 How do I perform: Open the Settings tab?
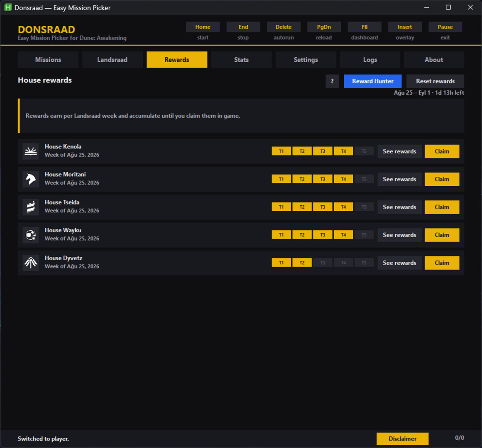click(306, 60)
